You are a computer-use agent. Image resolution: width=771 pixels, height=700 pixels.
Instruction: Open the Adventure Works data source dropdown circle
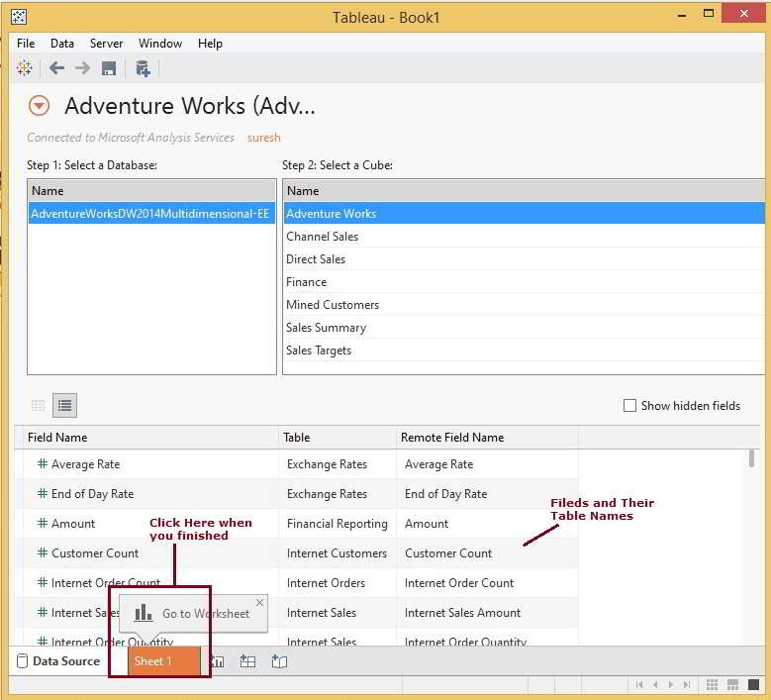[x=39, y=106]
